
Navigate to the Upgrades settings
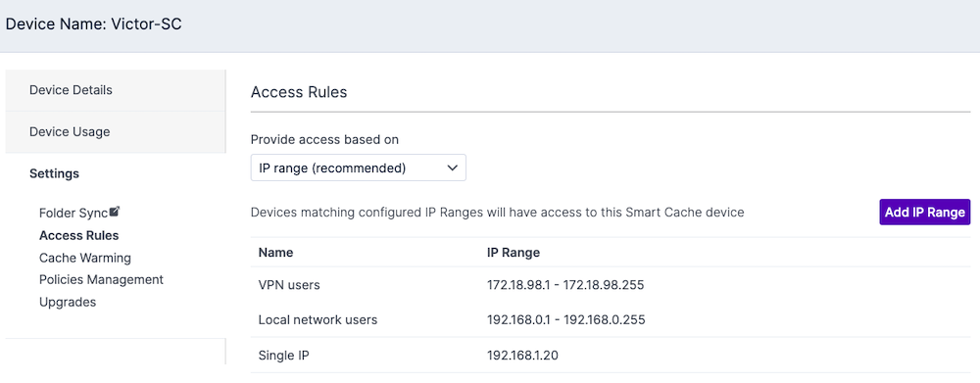tap(68, 303)
